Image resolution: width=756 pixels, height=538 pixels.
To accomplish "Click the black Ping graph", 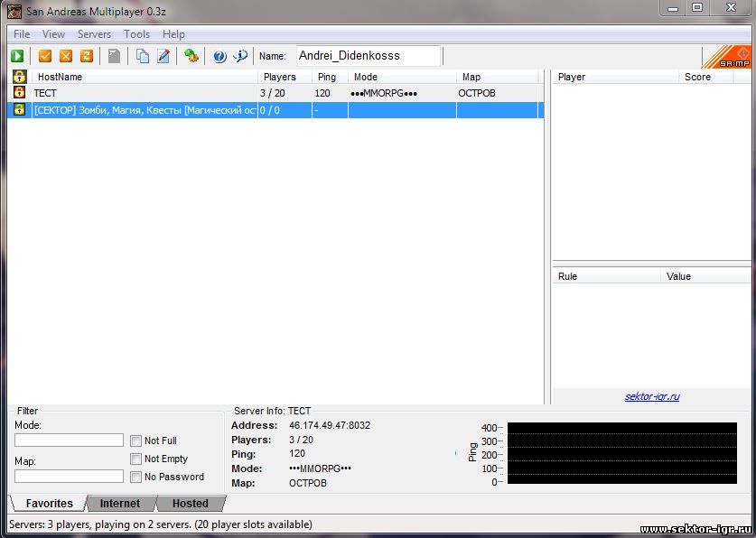I will coord(622,453).
